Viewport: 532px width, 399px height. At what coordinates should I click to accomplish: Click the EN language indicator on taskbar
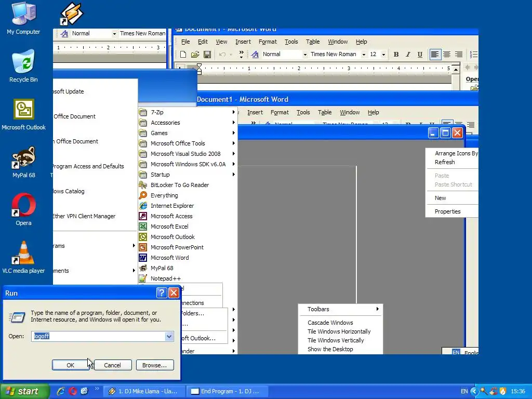click(464, 391)
